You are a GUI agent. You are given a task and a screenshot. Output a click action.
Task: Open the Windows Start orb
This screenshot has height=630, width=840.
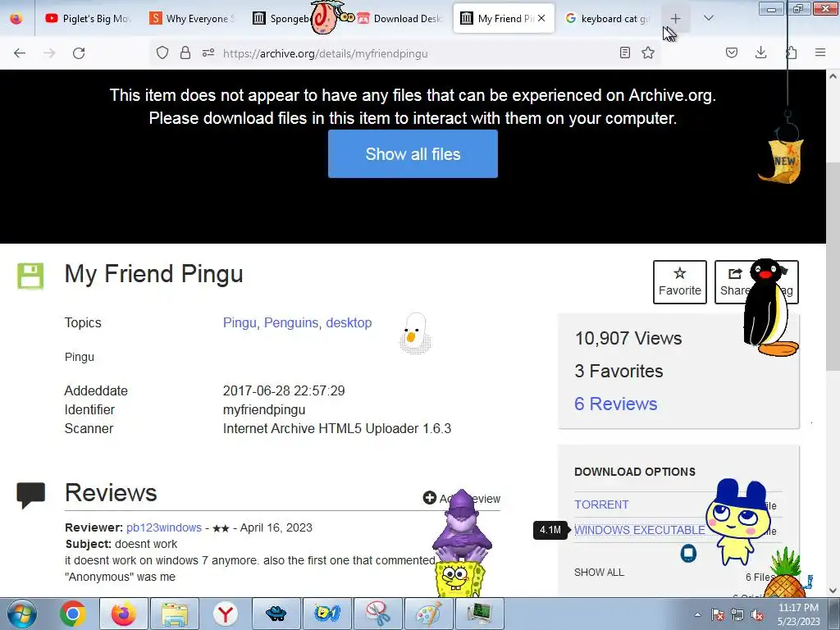point(22,614)
